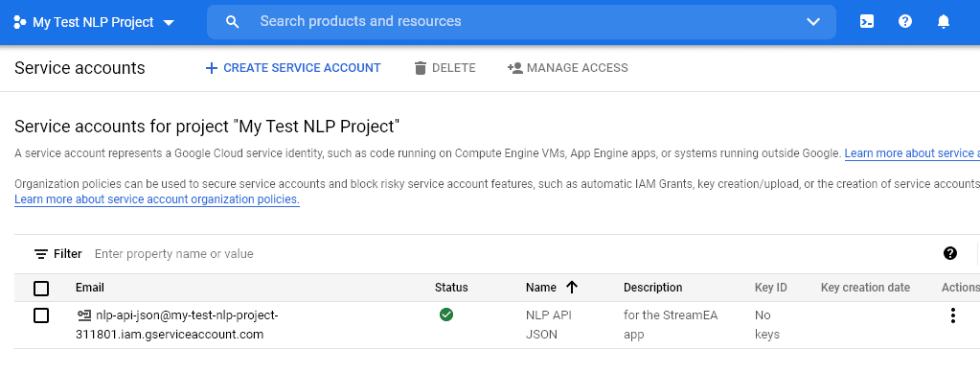This screenshot has width=980, height=373.
Task: Click the Delete button
Action: 445,68
